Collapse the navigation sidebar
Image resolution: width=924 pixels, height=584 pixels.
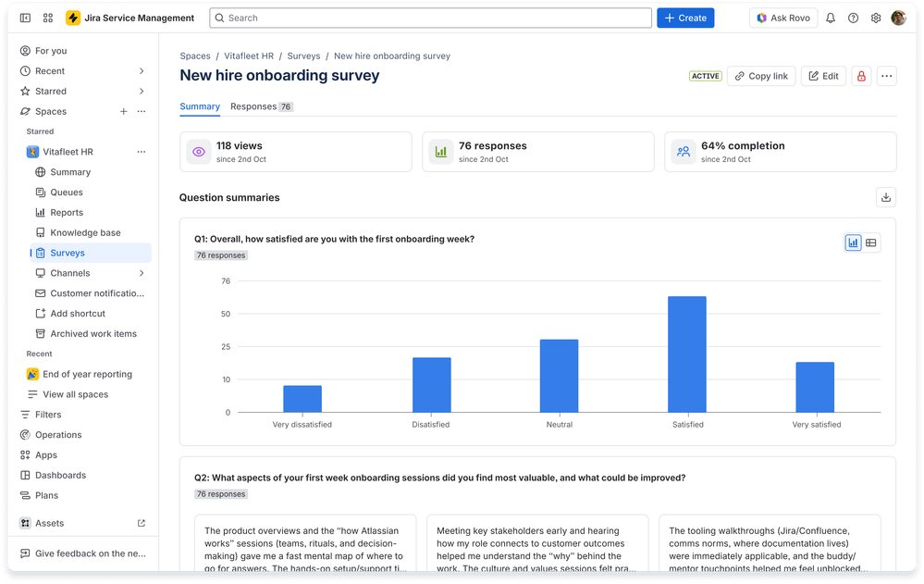pos(23,18)
